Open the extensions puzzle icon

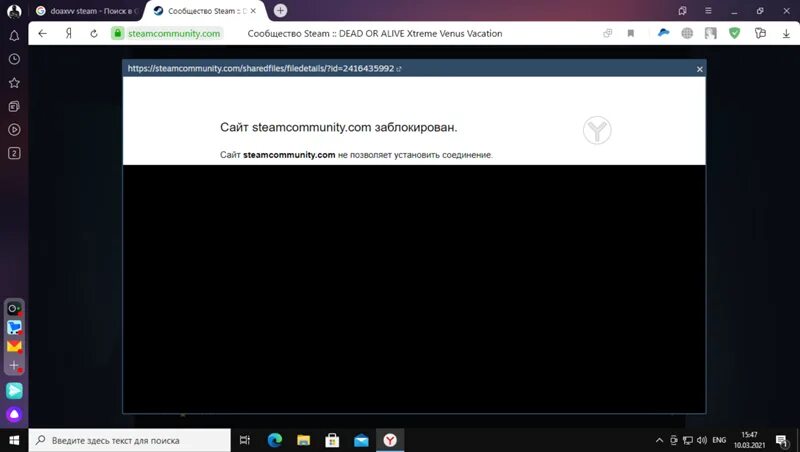(760, 34)
